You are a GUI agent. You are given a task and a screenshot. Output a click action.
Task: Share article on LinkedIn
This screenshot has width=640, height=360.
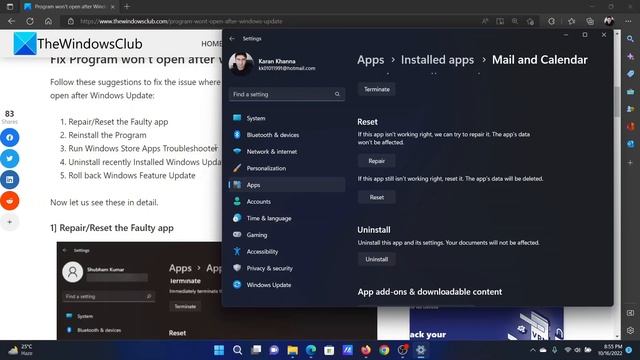(x=10, y=180)
